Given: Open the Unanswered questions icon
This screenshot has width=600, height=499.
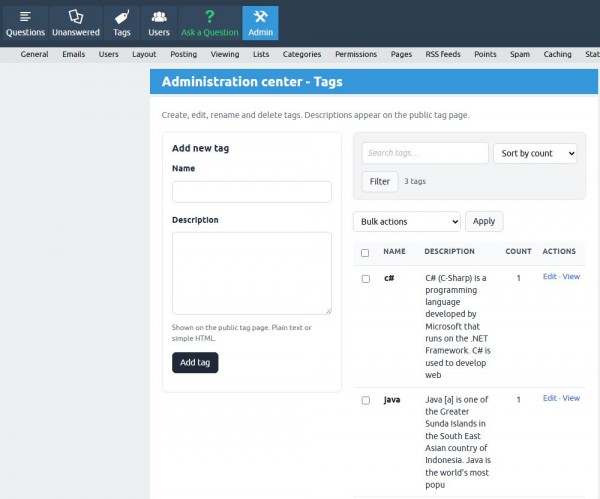Looking at the screenshot, I should [x=76, y=16].
